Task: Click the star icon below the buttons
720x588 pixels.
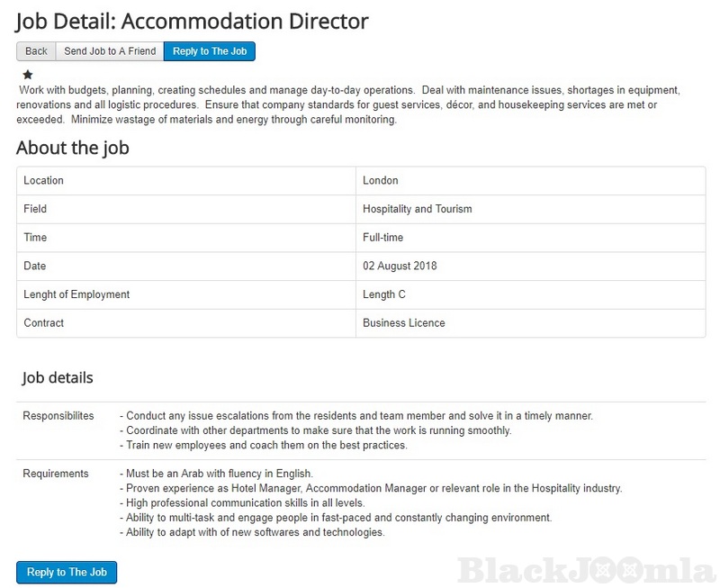Action: (28, 74)
